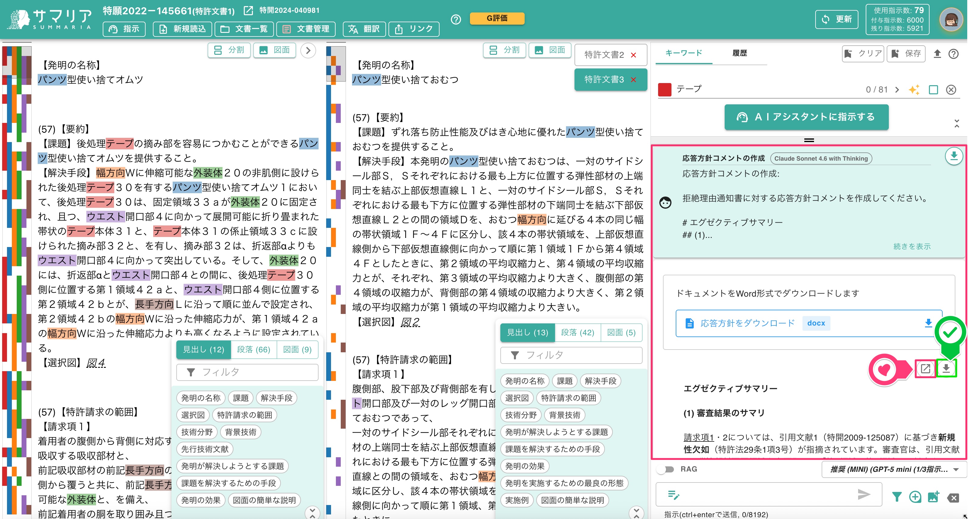Click 続きを表示 to expand the comment

[912, 246]
